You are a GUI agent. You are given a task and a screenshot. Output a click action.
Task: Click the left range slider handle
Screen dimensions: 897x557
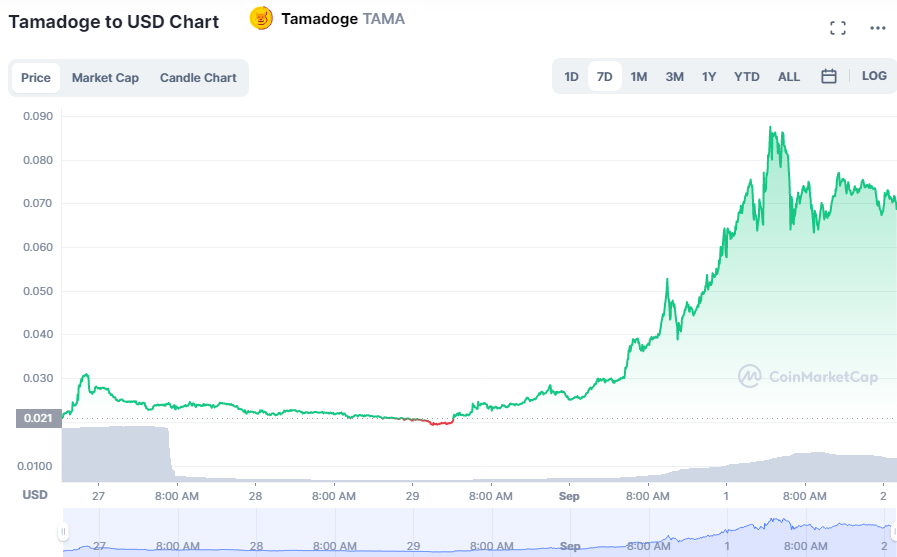63,532
